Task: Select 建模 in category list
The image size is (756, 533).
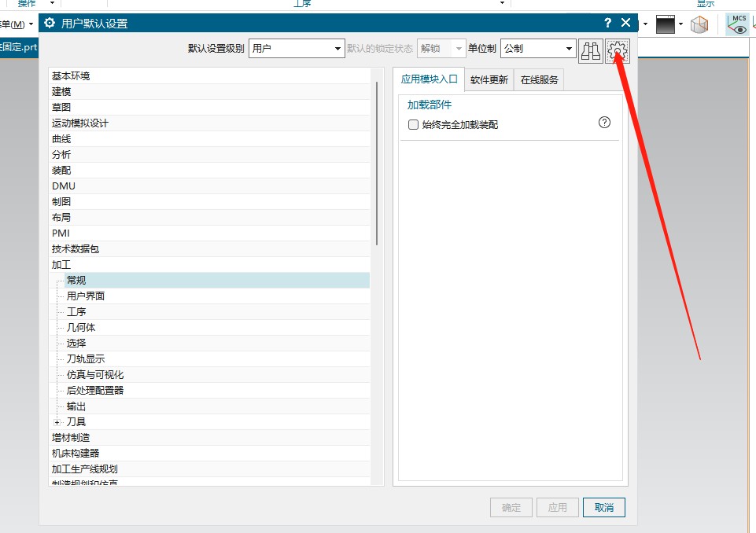Action: (209, 91)
